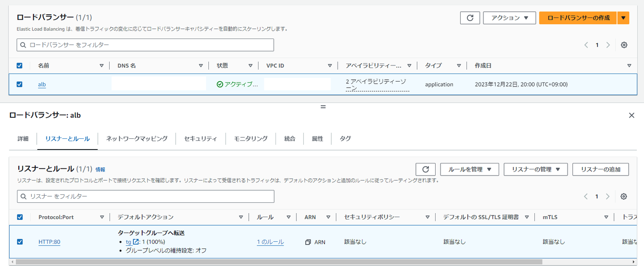
Task: Open the HTTP:80 listener link
Action: click(x=49, y=242)
